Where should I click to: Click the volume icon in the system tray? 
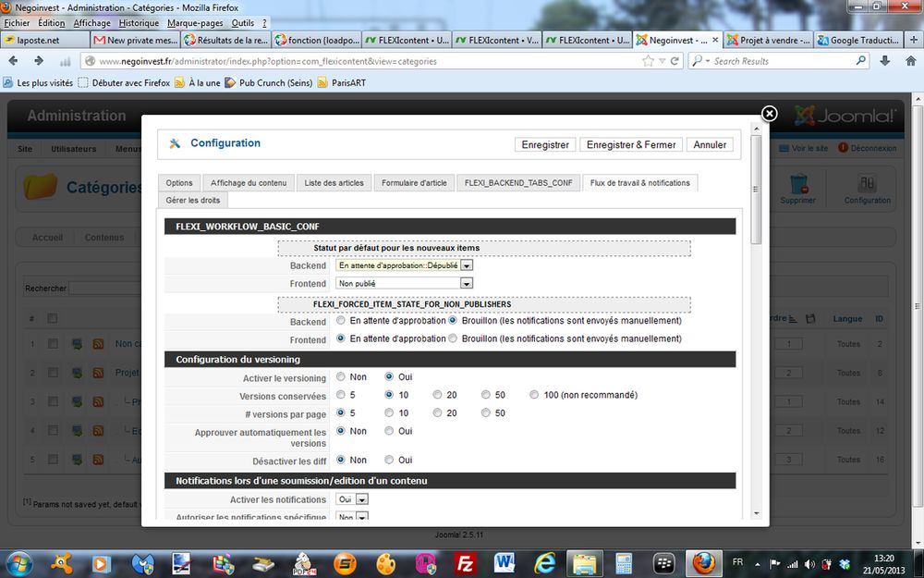809,564
